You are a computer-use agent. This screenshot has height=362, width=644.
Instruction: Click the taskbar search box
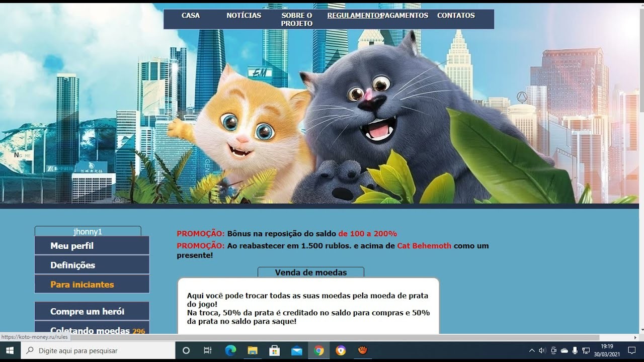(x=98, y=350)
